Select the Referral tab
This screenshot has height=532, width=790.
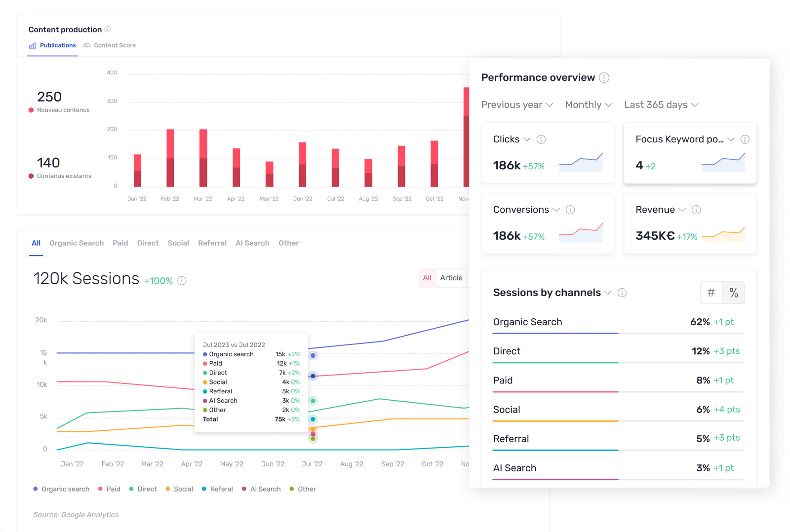click(x=212, y=243)
